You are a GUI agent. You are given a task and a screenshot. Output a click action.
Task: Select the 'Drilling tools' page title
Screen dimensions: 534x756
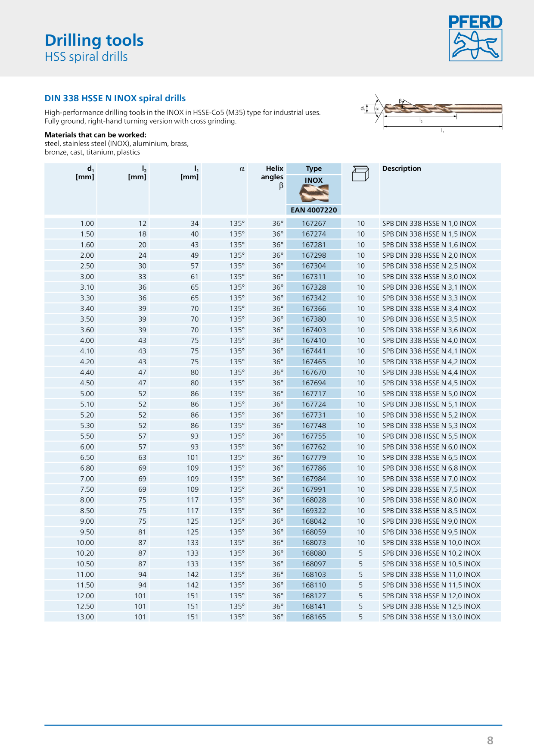(94, 40)
